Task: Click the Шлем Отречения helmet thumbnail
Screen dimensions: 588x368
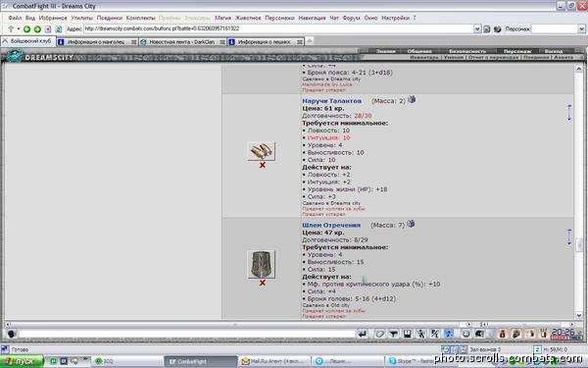Action: (x=261, y=264)
